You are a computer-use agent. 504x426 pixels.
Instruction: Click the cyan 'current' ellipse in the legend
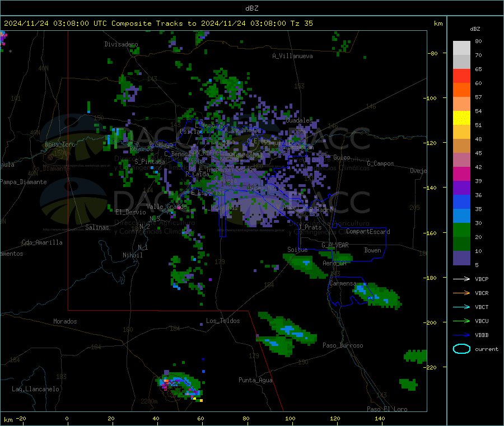(461, 349)
